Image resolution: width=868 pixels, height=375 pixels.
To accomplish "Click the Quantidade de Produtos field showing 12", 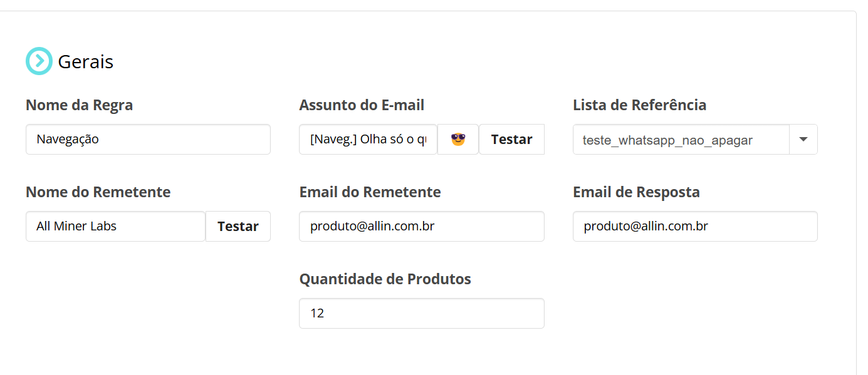I will click(422, 313).
